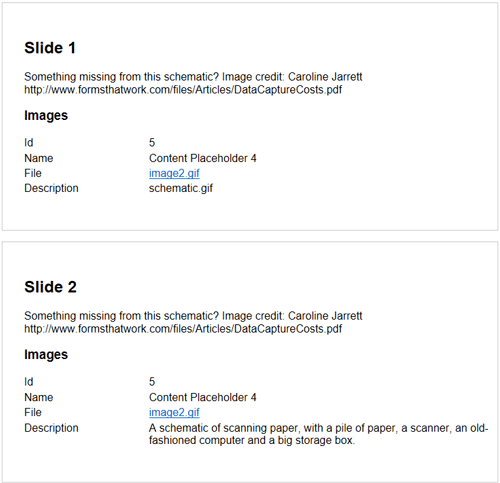The width and height of the screenshot is (500, 483).
Task: Click the Id value 5 in Slide 2
Action: tap(152, 382)
